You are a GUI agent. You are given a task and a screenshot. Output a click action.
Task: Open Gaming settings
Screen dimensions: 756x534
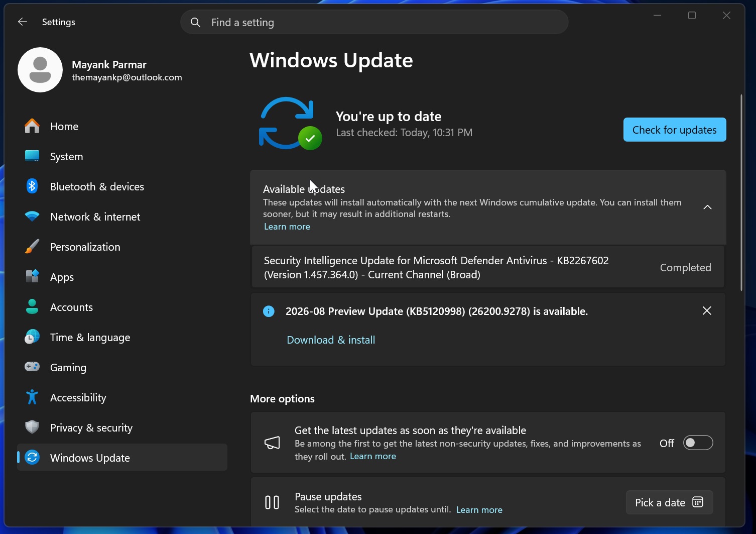pos(122,367)
